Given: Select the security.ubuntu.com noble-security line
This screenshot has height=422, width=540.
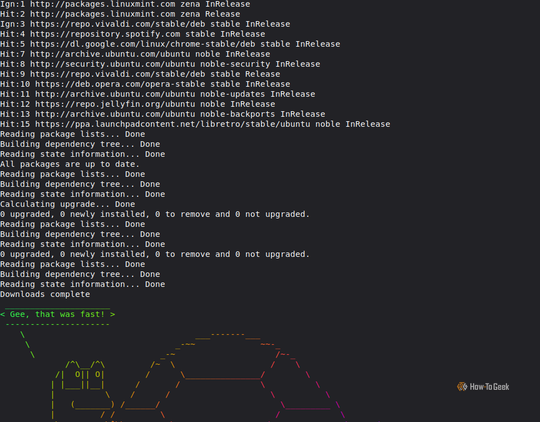Looking at the screenshot, I should (160, 64).
